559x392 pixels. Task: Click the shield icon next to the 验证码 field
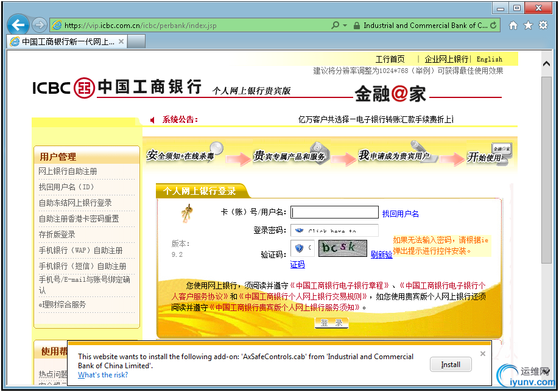point(298,248)
